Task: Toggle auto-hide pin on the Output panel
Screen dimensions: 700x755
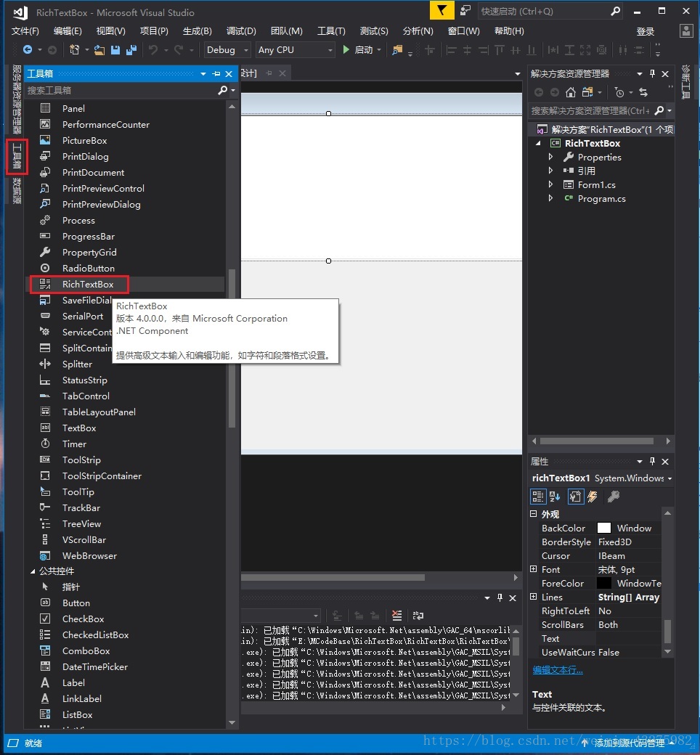Action: point(500,597)
